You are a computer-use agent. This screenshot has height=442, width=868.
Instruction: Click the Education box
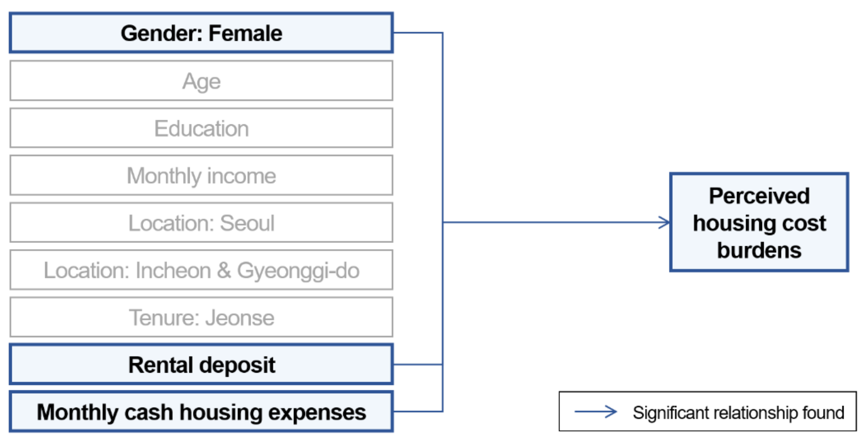pos(201,128)
